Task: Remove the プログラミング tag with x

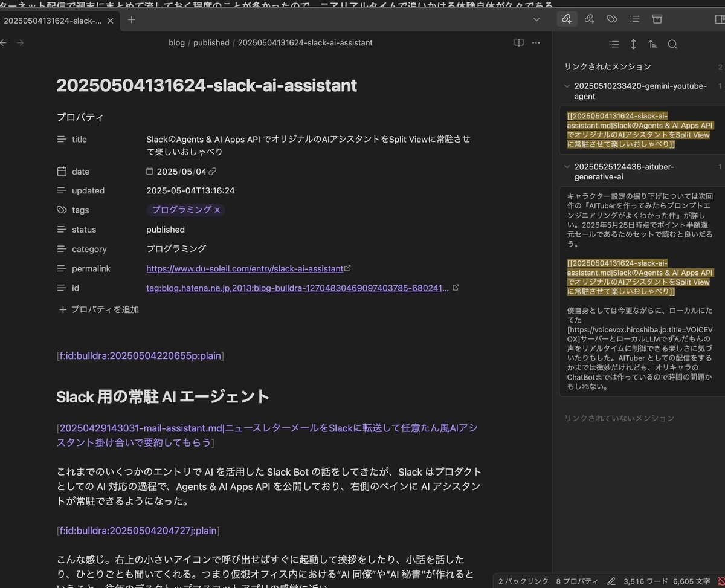Action: click(217, 210)
